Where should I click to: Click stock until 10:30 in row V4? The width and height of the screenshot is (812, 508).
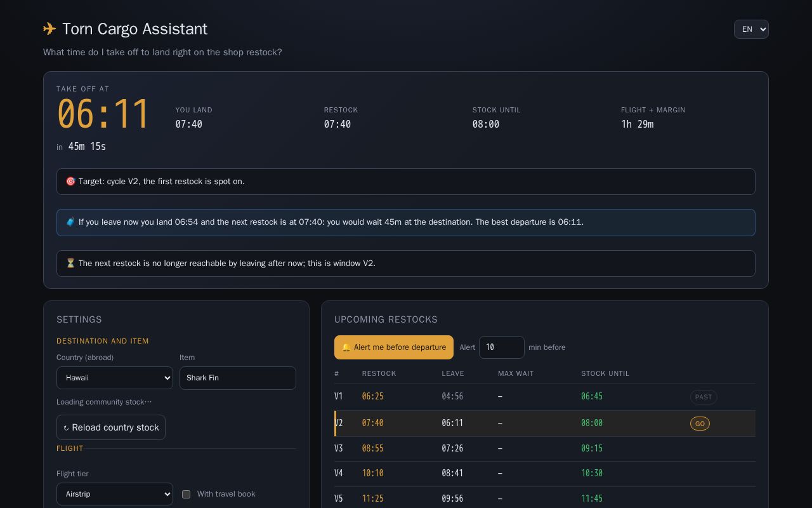click(x=592, y=473)
